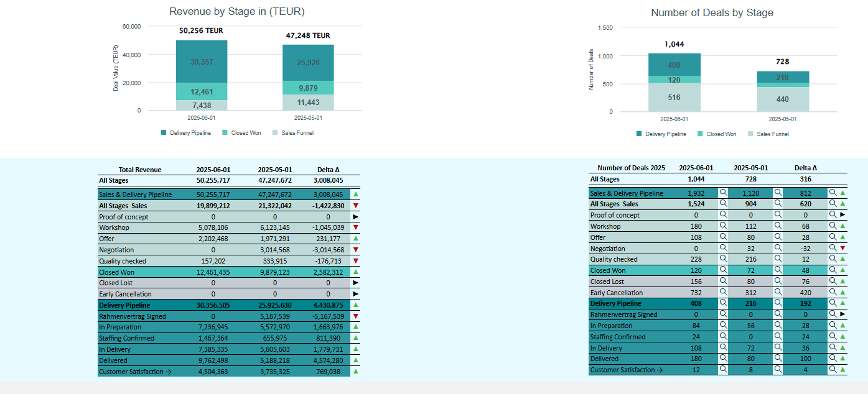This screenshot has height=394, width=868.
Task: Toggle Delivery Pipeline series in Revenue chart legend
Action: [186, 132]
